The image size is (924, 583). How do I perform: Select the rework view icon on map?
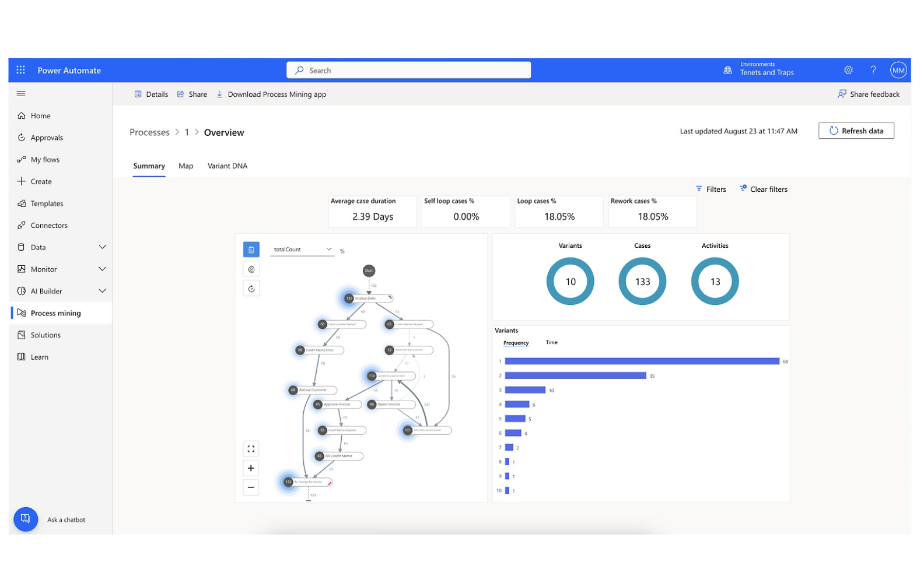click(251, 289)
